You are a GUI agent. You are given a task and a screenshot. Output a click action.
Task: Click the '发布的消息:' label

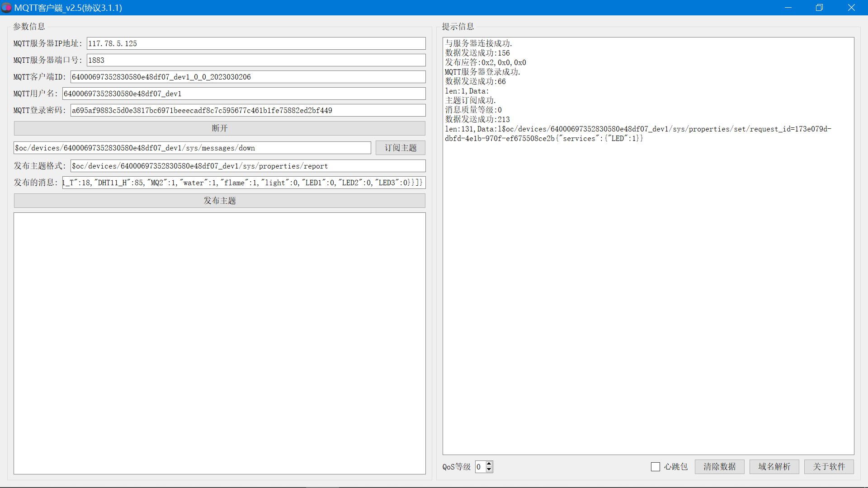click(36, 183)
